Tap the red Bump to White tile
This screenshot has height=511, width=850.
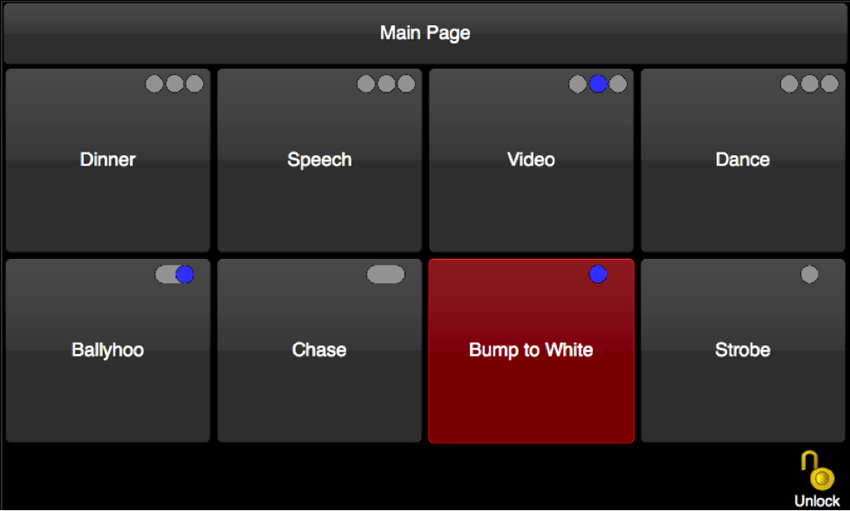pos(531,351)
